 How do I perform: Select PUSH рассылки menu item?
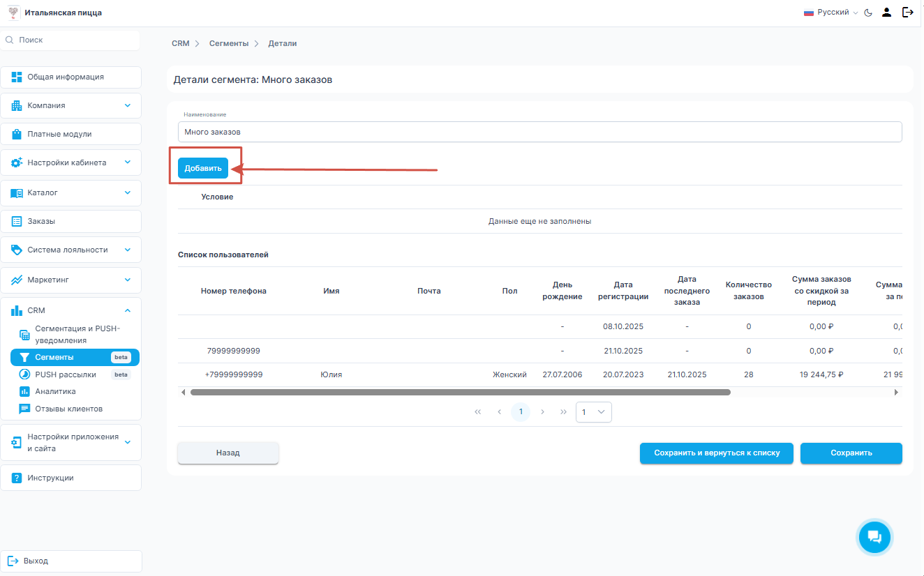pos(66,374)
